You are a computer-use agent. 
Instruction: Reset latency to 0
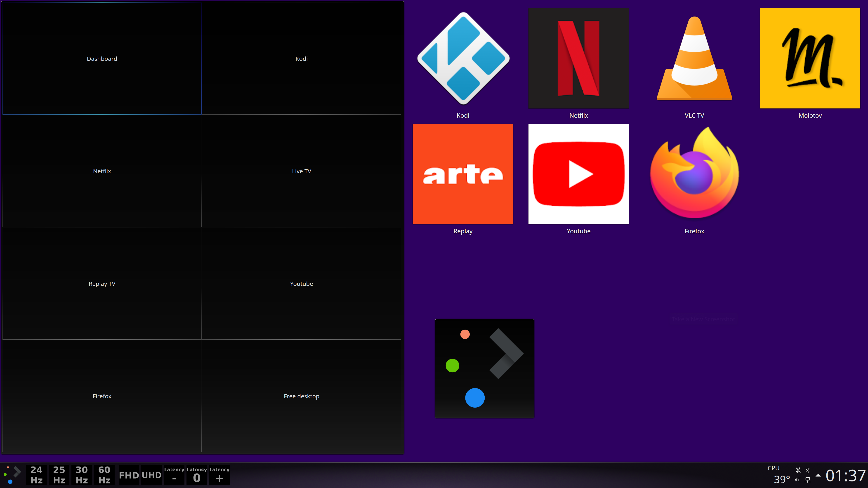click(197, 475)
